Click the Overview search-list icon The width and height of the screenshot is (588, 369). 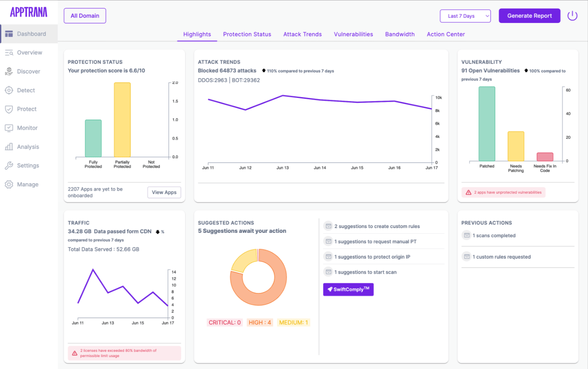pos(9,53)
